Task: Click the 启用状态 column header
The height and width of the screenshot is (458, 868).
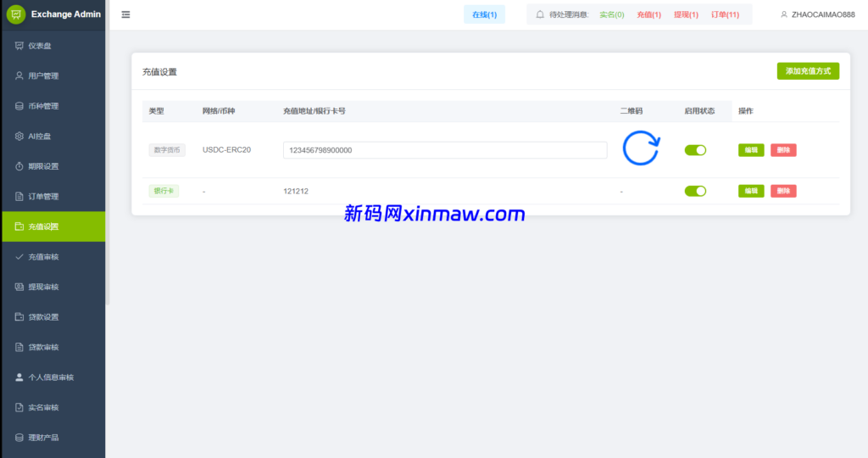Action: (699, 111)
